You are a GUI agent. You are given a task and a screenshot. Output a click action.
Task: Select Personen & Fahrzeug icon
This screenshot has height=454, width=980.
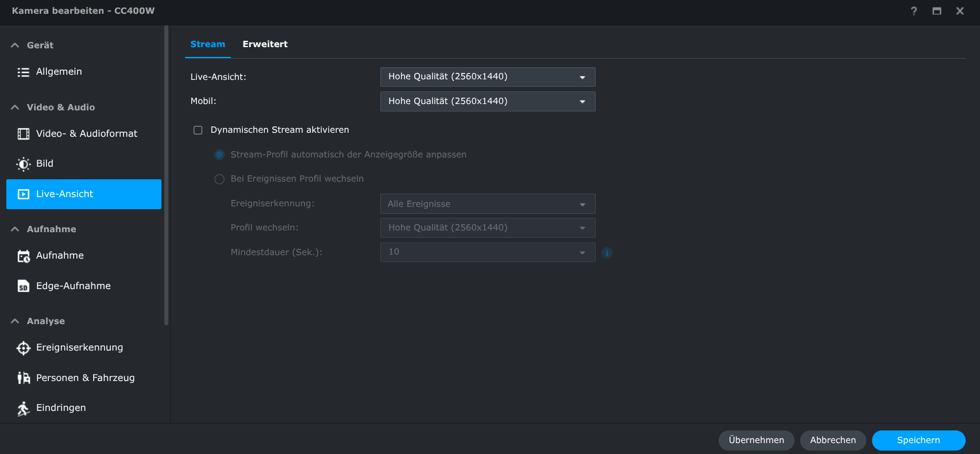point(23,378)
